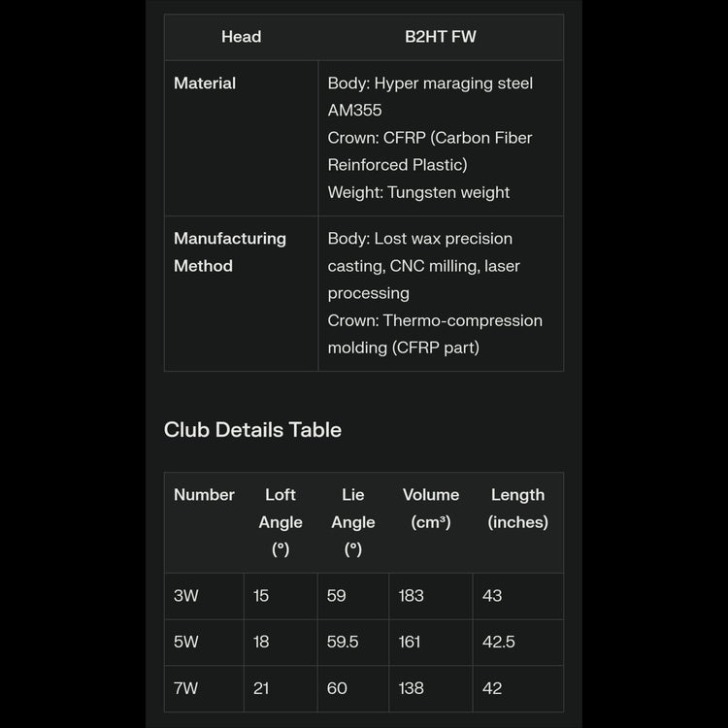Click the "B2HT FW" column header
Viewport: 728px width, 728px height.
[440, 37]
